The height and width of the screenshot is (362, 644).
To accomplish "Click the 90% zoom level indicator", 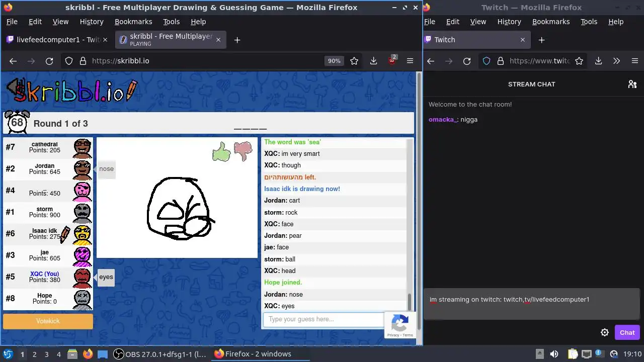I will tap(334, 61).
